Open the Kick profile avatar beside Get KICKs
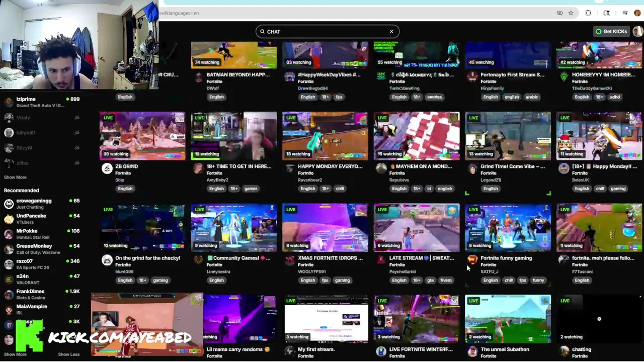This screenshot has width=644, height=362. pos(637,31)
